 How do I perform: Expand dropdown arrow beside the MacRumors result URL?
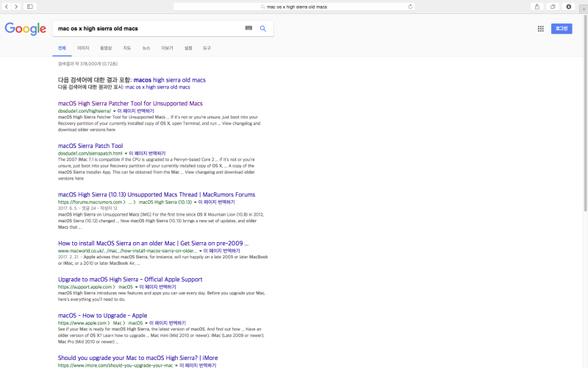click(x=195, y=202)
